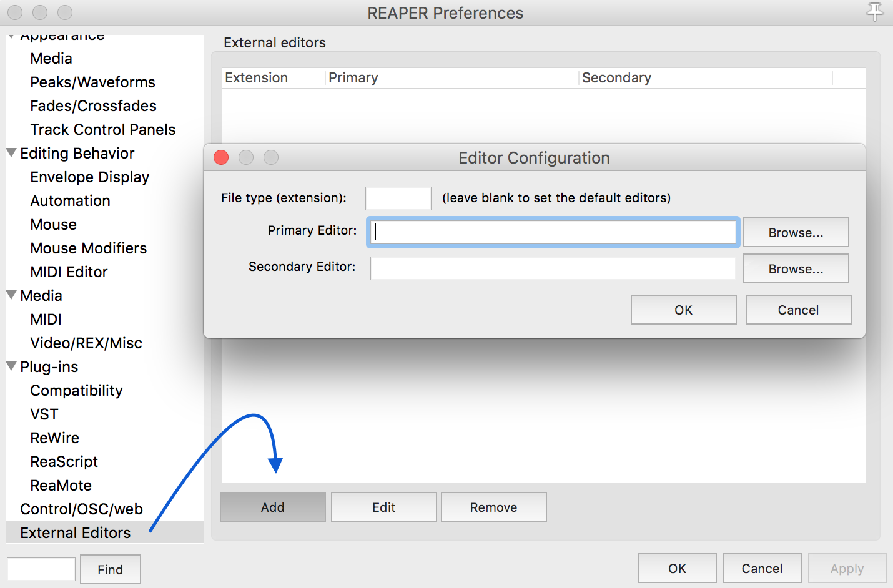This screenshot has width=893, height=588.
Task: Open the Mouse preferences page
Action: 54,225
